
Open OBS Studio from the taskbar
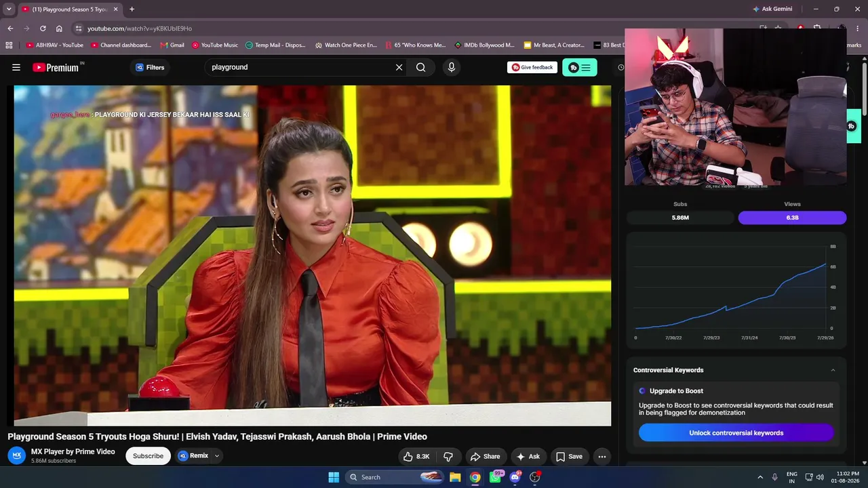tap(535, 477)
